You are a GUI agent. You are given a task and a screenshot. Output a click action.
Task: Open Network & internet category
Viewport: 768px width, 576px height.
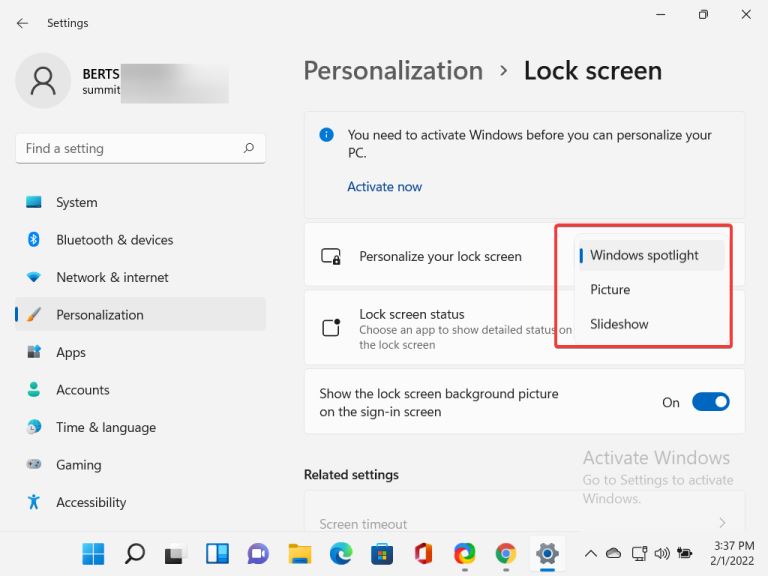(x=141, y=277)
